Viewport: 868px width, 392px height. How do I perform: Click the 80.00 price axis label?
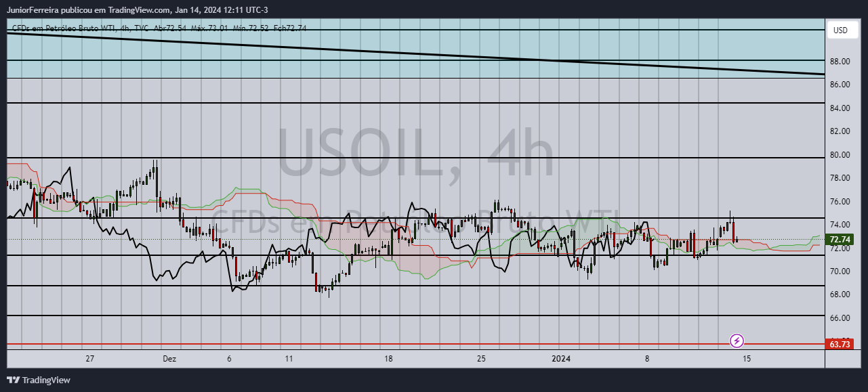click(840, 154)
